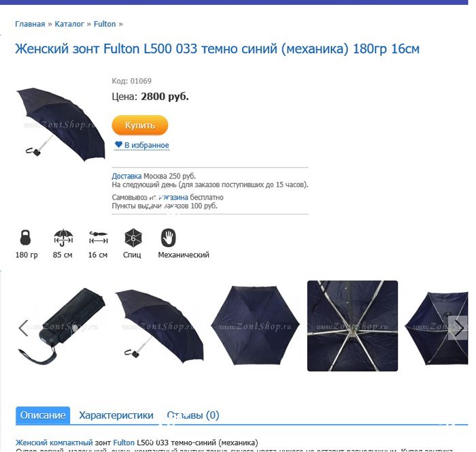Click the folded length icon
The width and height of the screenshot is (476, 452).
[99, 238]
